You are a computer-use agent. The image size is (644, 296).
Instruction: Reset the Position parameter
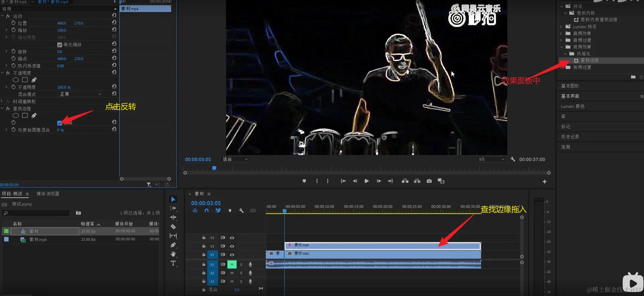pyautogui.click(x=114, y=23)
